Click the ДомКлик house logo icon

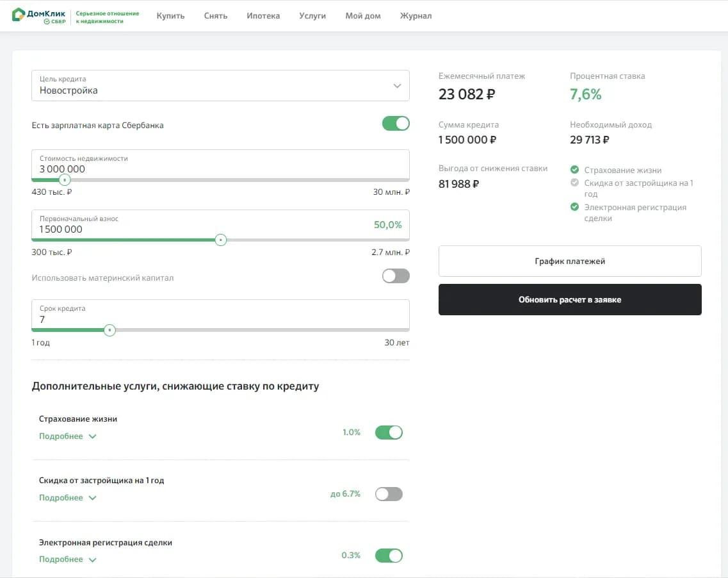point(19,15)
